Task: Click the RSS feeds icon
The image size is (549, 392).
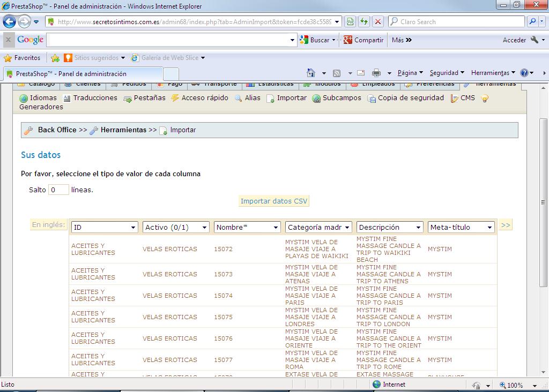Action: (x=337, y=73)
